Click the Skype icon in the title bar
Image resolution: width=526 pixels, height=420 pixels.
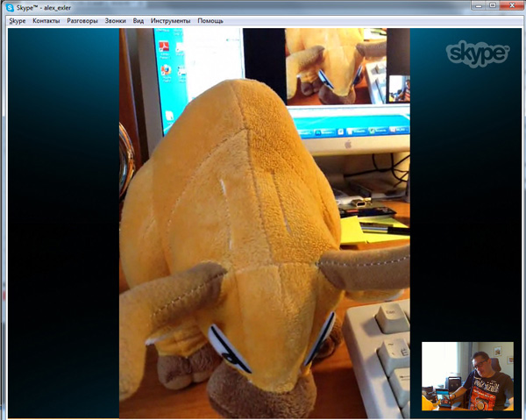[9, 7]
